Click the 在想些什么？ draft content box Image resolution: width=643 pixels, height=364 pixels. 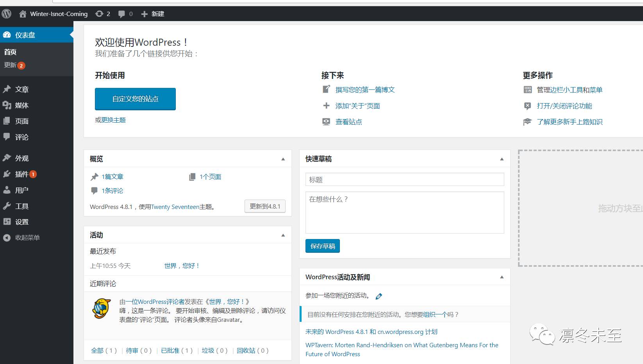(405, 212)
